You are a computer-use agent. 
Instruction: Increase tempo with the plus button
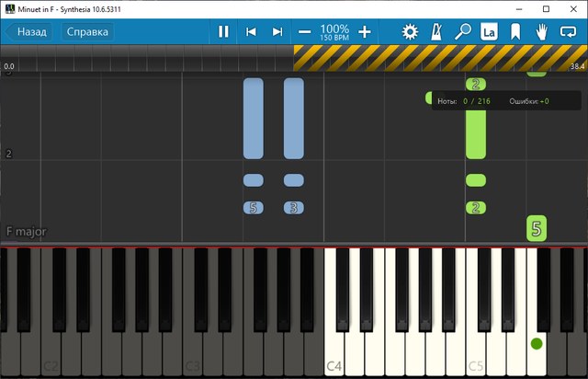[365, 32]
